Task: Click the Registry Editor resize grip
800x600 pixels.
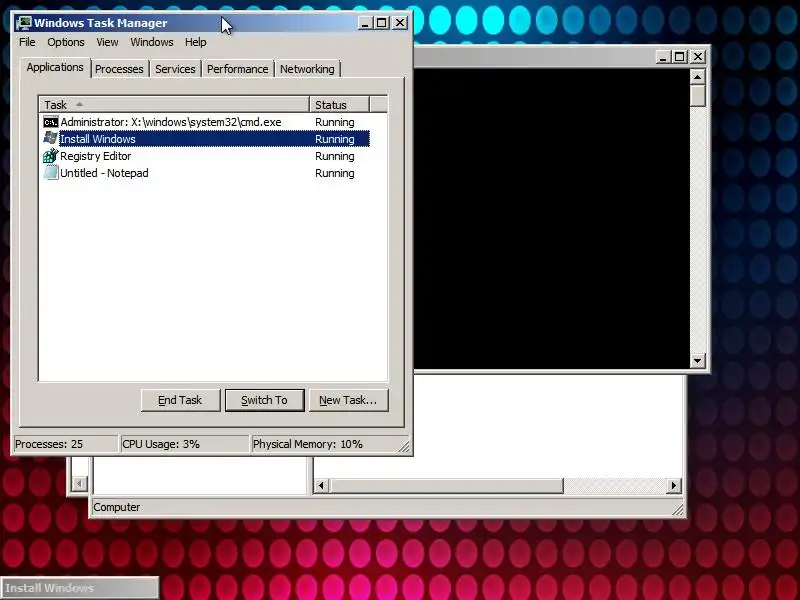Action: pyautogui.click(x=678, y=509)
